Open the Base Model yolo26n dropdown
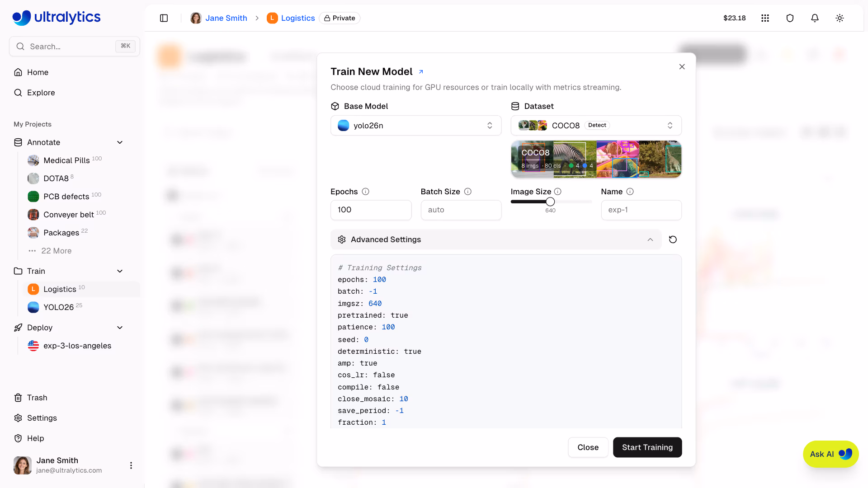The image size is (868, 488). click(416, 126)
